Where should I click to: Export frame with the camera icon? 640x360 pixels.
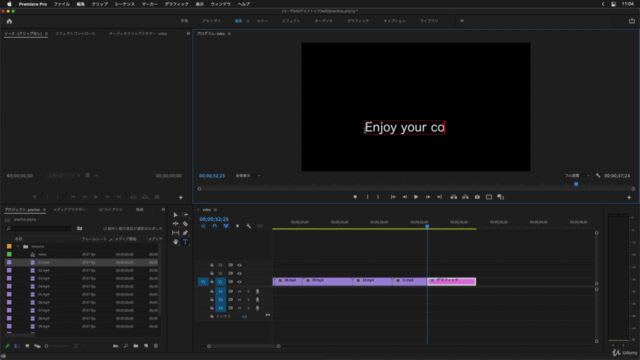coord(477,197)
